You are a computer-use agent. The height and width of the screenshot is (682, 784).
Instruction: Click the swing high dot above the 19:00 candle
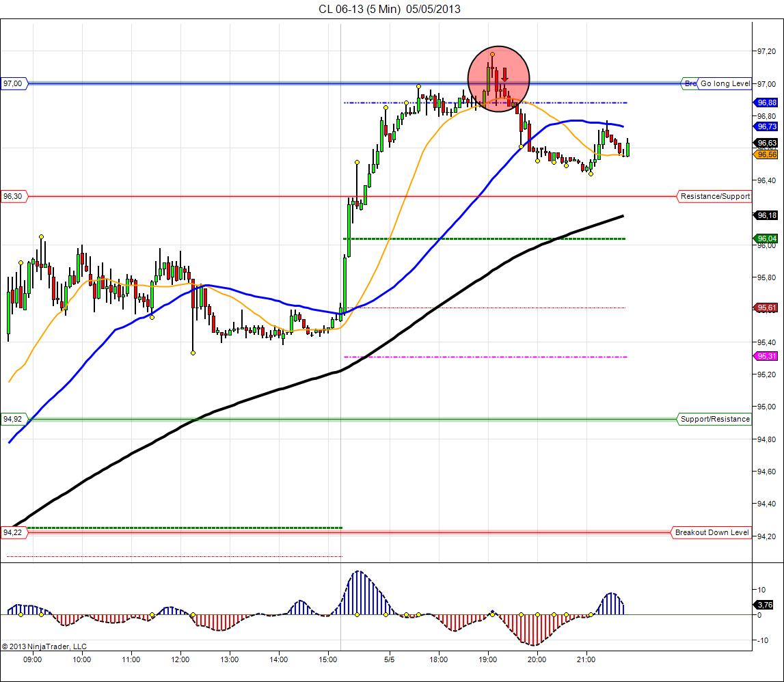click(x=493, y=54)
